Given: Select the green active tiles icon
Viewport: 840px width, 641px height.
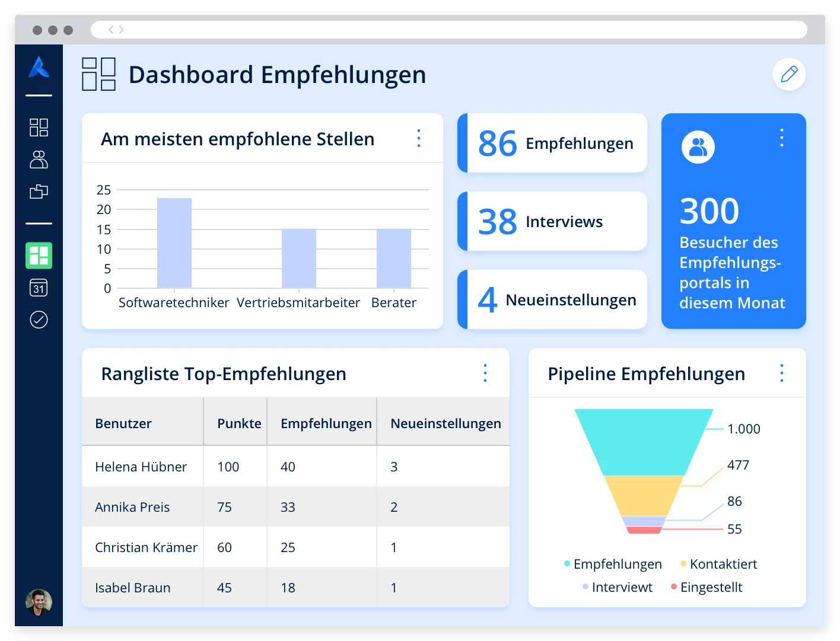Looking at the screenshot, I should pyautogui.click(x=39, y=256).
